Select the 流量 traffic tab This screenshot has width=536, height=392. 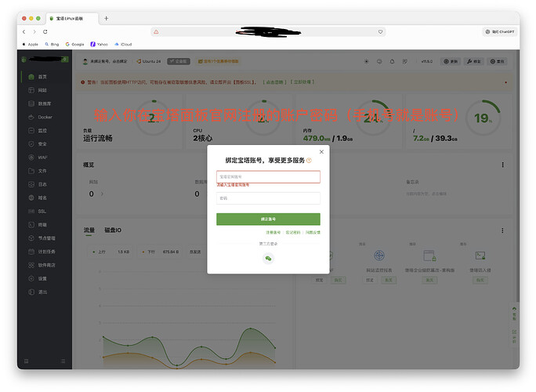pos(89,230)
